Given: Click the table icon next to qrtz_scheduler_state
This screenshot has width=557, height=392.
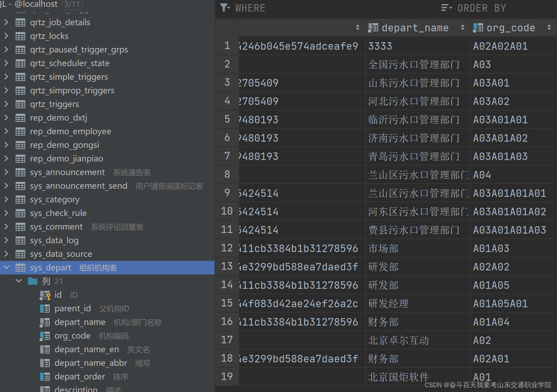Looking at the screenshot, I should [x=20, y=63].
